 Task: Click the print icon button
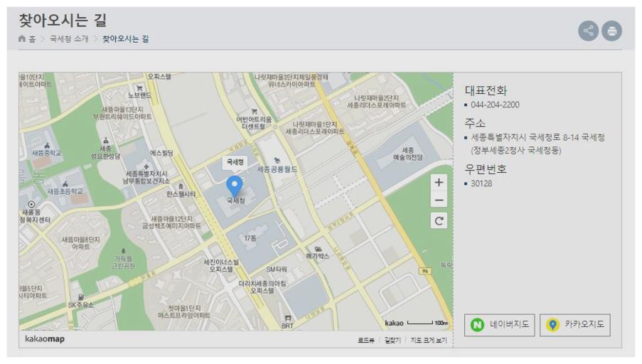click(x=611, y=31)
